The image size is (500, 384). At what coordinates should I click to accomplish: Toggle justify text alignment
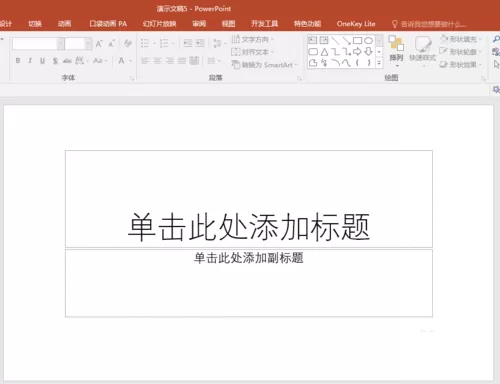[182, 61]
